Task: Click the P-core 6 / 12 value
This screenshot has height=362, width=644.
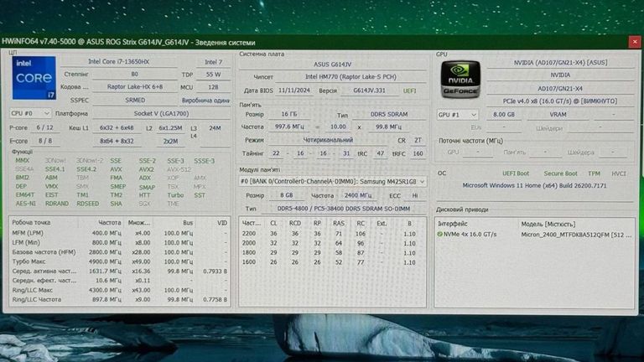Action: click(44, 127)
